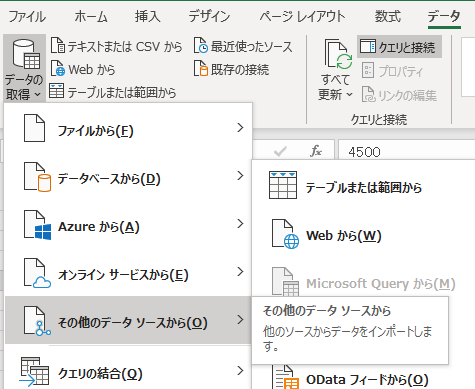Screen dimensions: 475x389
Task: Click the テキストまたは CSV から label
Action: click(125, 47)
